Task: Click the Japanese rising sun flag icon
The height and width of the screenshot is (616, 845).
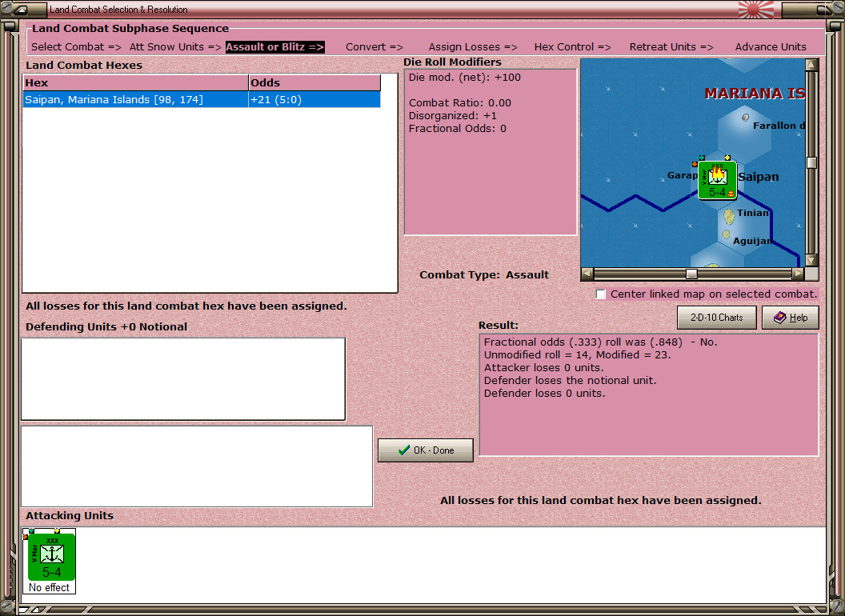Action: 755,9
